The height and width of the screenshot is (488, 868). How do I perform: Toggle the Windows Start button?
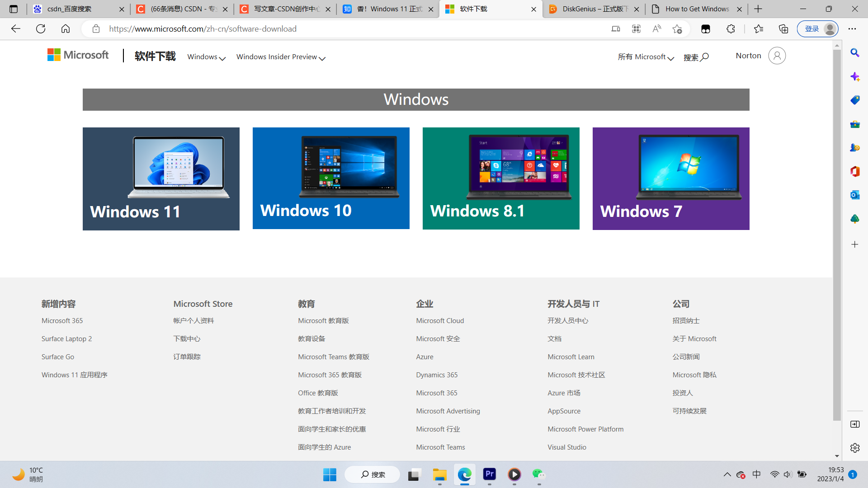pyautogui.click(x=330, y=474)
